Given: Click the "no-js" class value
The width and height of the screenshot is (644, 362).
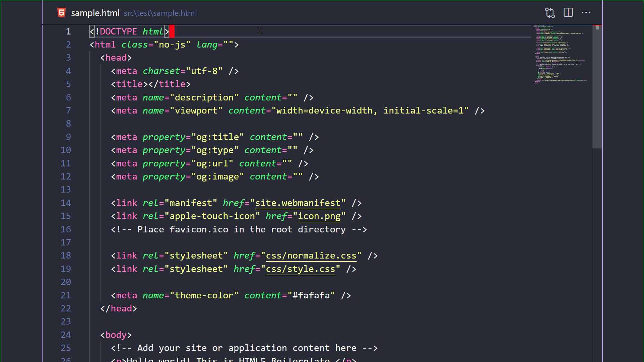Looking at the screenshot, I should (172, 45).
